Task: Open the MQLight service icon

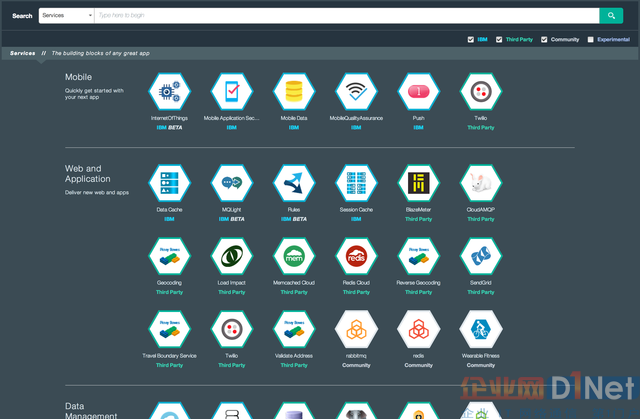Action: [231, 183]
